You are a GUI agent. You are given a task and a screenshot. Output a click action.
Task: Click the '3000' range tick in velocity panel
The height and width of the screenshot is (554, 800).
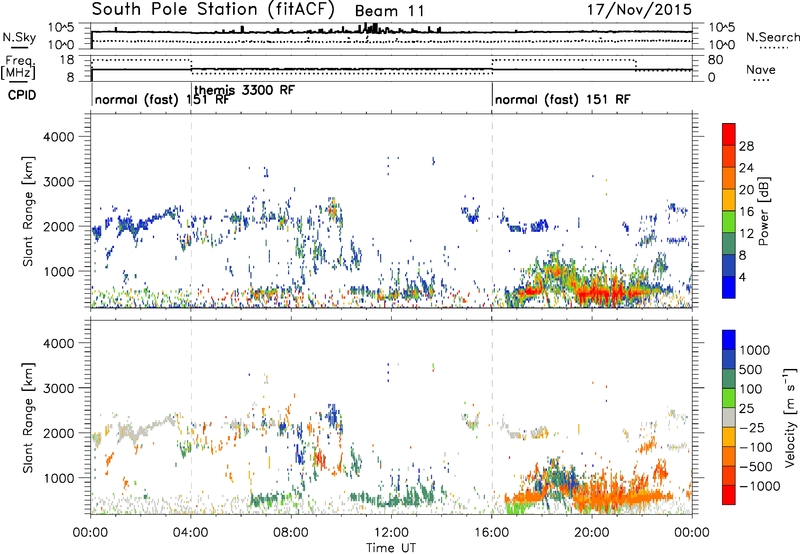coord(58,388)
